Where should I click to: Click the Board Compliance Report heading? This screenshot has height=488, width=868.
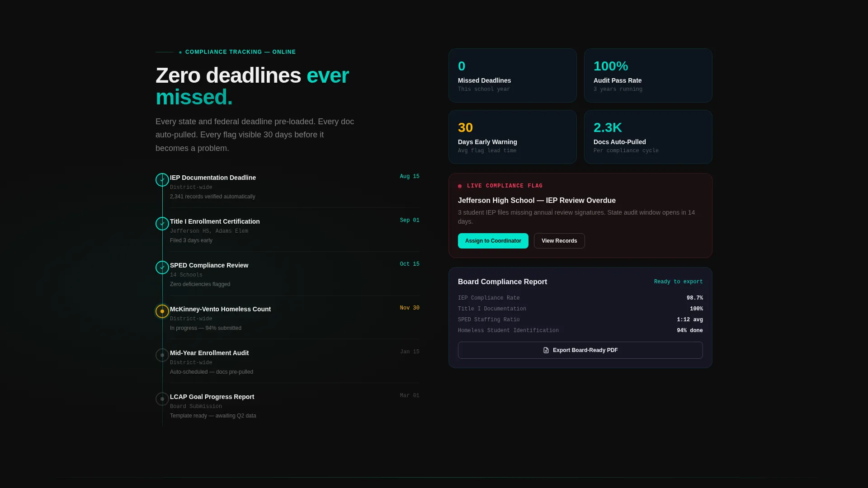(x=502, y=282)
